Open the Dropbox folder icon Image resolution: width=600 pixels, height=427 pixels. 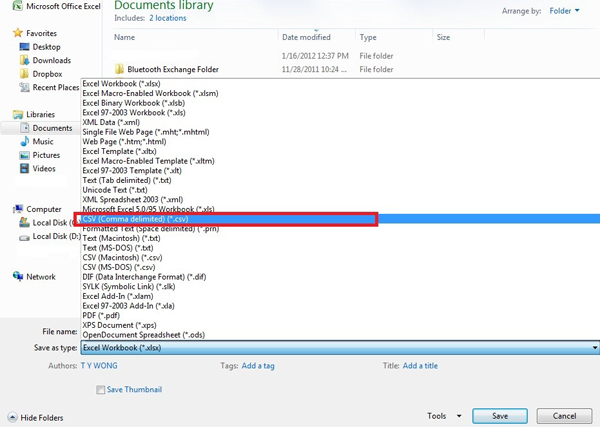(24, 73)
